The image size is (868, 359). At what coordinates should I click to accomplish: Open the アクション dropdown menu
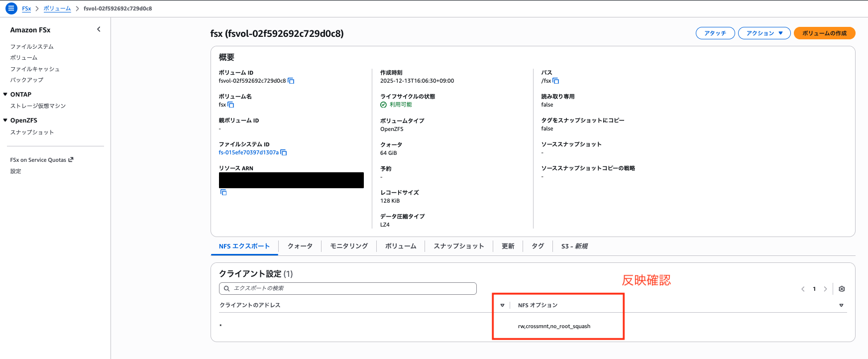coord(764,33)
